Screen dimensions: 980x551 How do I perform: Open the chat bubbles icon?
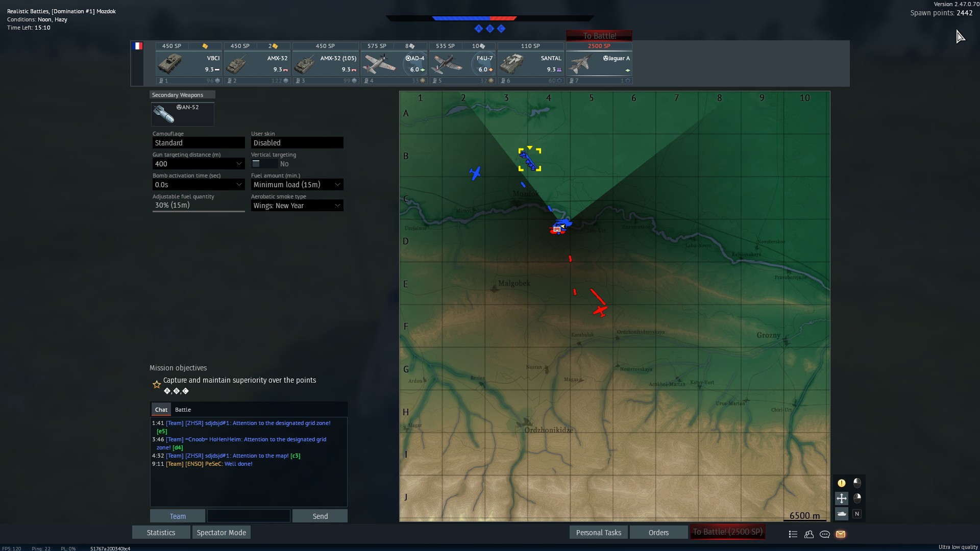825,534
